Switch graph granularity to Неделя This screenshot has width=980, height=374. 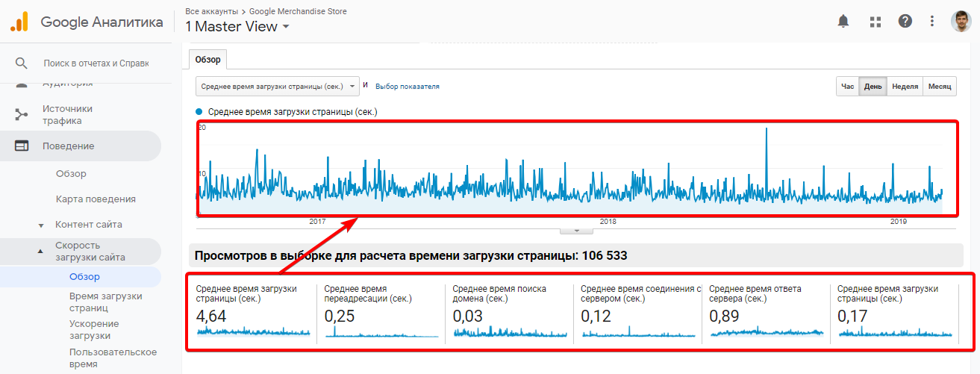click(x=905, y=87)
